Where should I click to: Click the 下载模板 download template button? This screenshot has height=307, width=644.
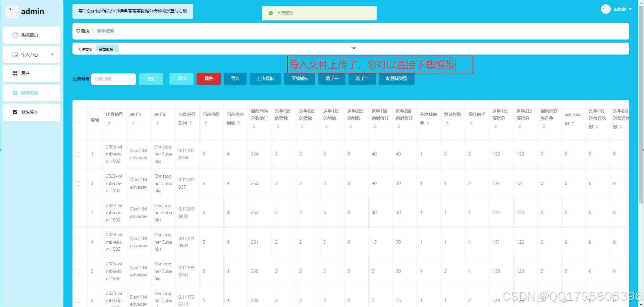[300, 79]
